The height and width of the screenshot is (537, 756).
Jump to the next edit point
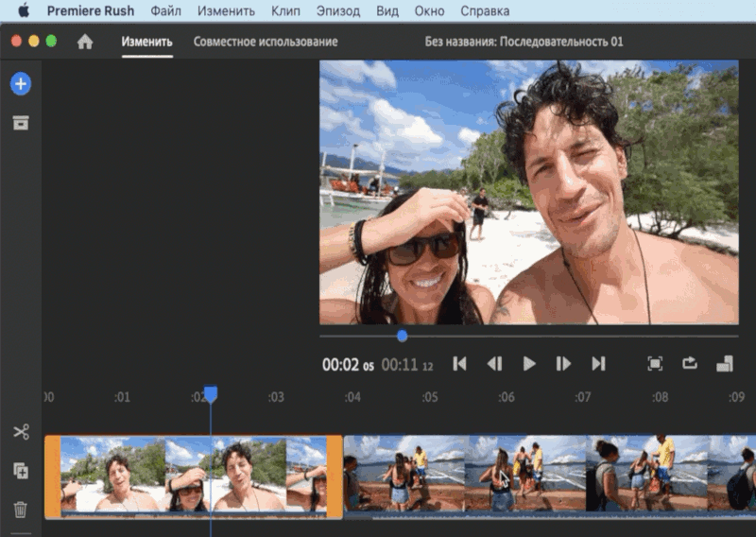point(598,364)
